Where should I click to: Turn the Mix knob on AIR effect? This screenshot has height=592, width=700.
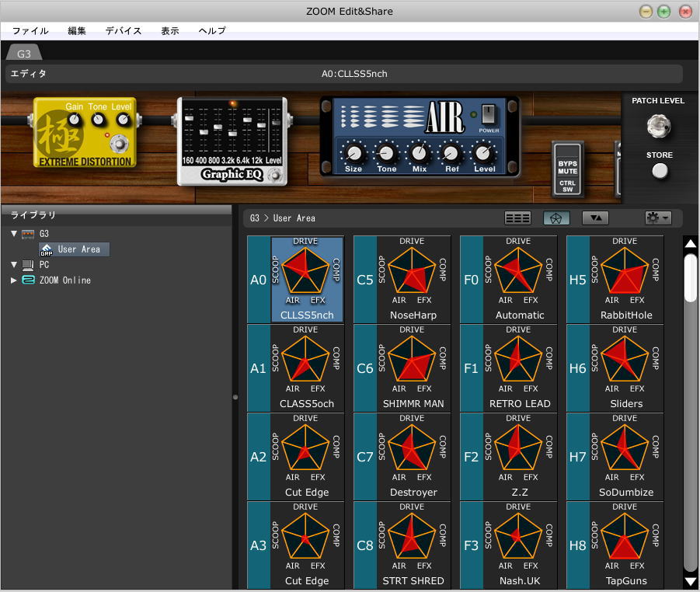[x=419, y=153]
